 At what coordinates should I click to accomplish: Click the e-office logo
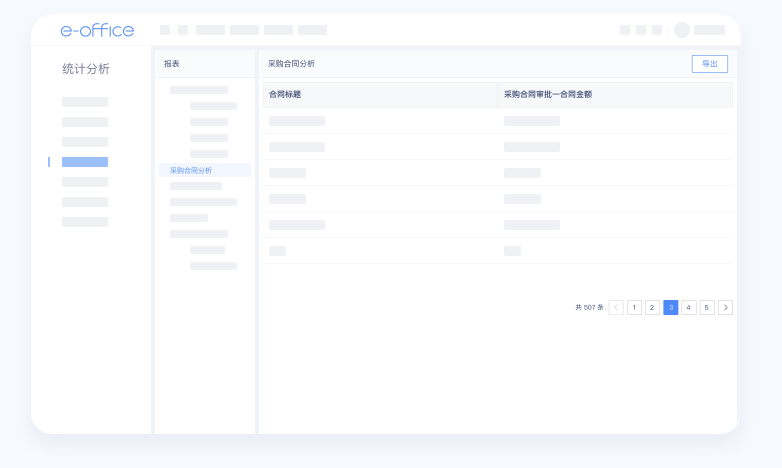click(97, 30)
